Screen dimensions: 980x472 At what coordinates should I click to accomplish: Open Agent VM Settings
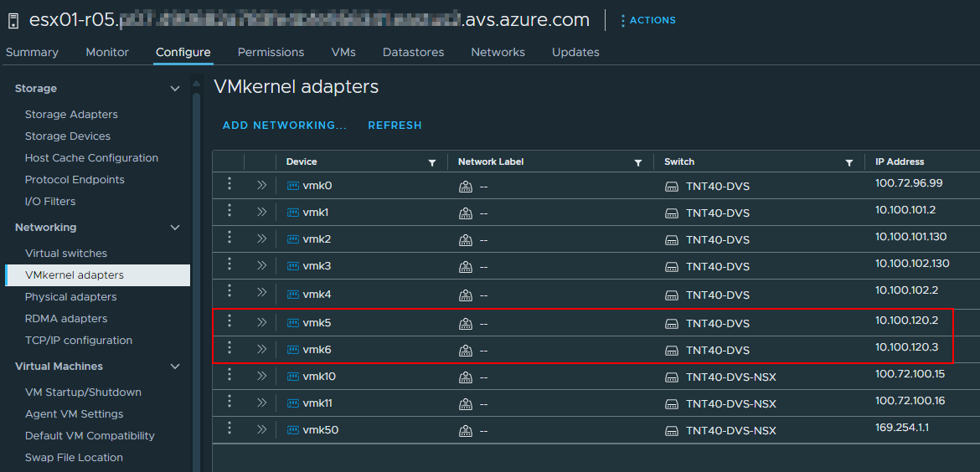[74, 414]
